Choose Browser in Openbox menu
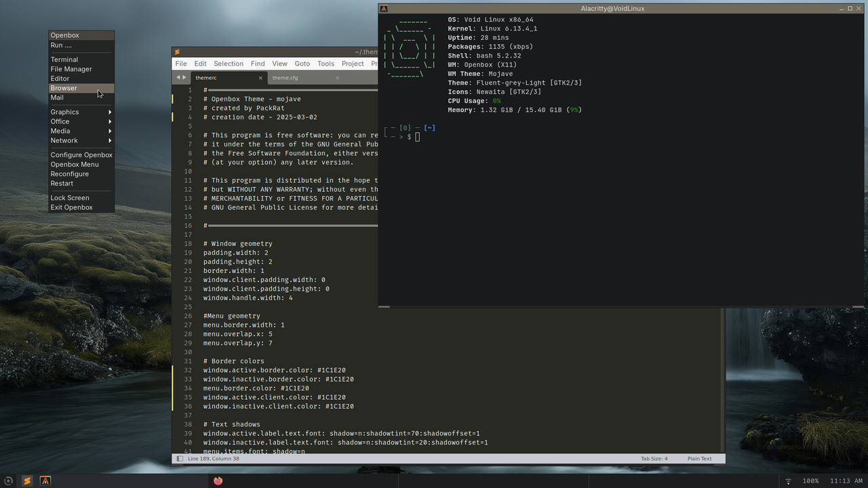 point(81,88)
